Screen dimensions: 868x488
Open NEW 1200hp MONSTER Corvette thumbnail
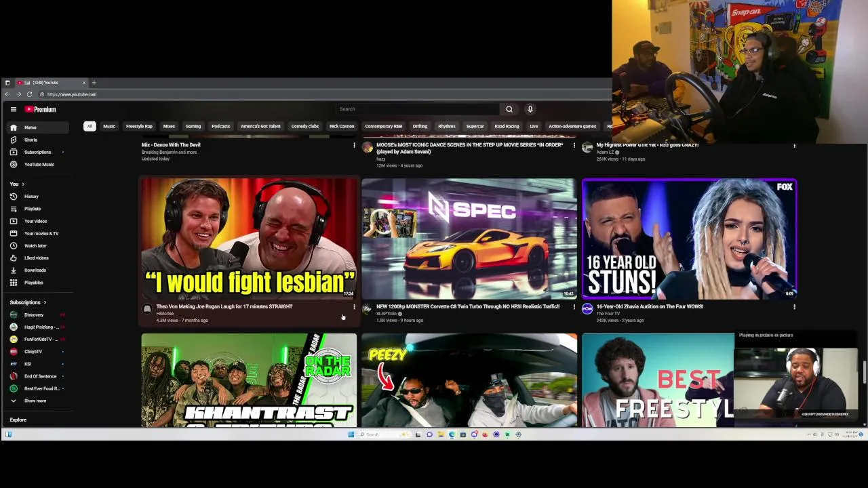469,239
